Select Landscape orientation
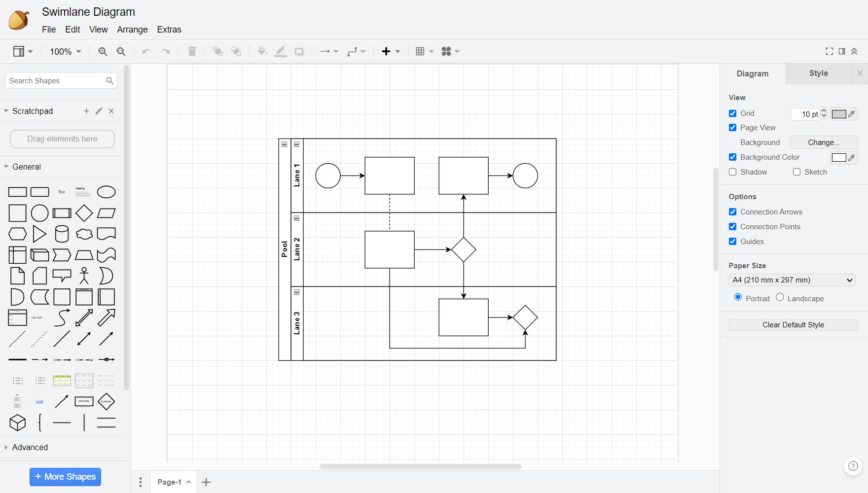Screen dimensions: 868x493 point(780,297)
